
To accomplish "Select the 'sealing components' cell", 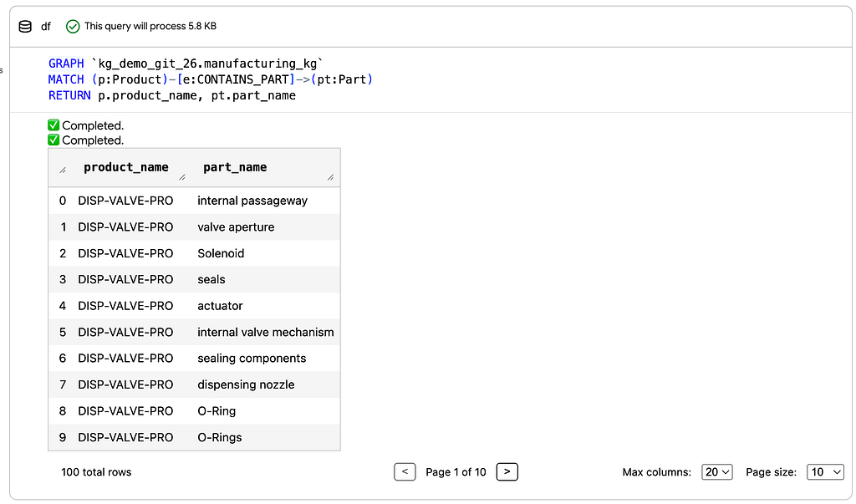I will click(x=252, y=359).
